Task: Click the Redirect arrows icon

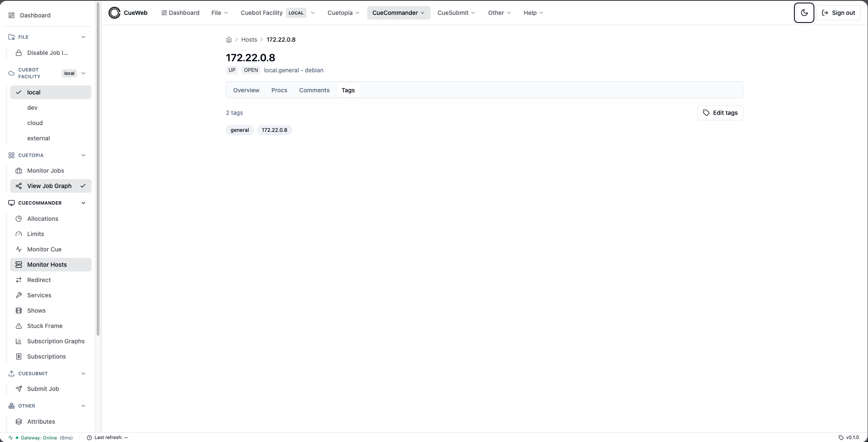Action: pos(19,280)
